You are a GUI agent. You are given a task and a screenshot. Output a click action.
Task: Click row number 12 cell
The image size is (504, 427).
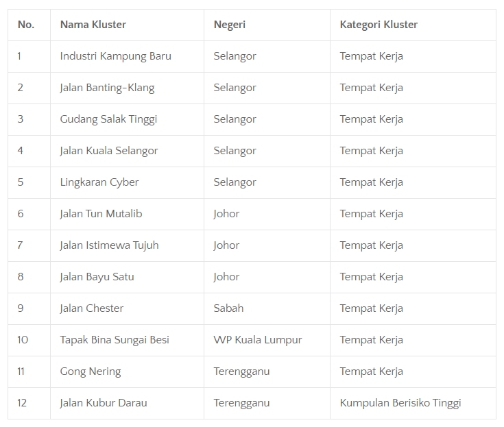[22, 403]
